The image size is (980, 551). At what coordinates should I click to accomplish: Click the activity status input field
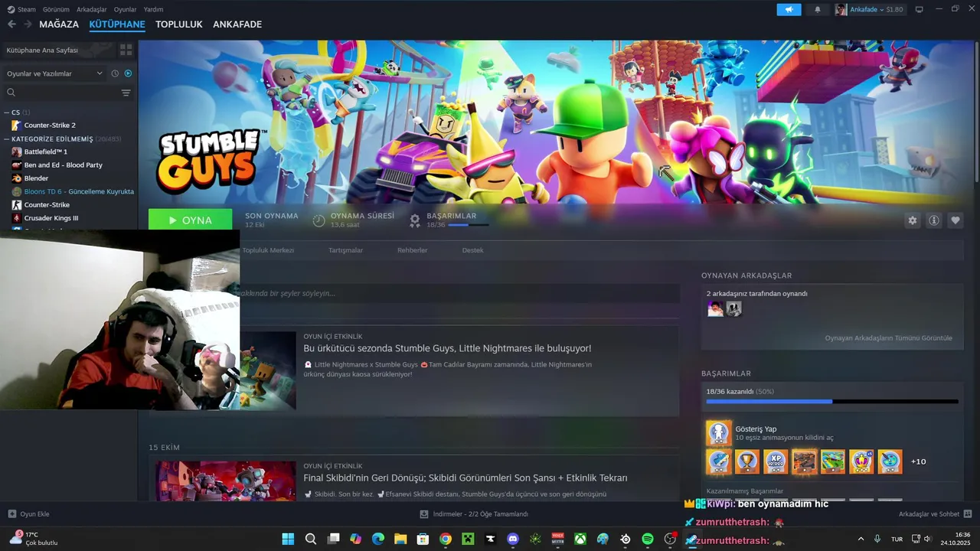459,293
